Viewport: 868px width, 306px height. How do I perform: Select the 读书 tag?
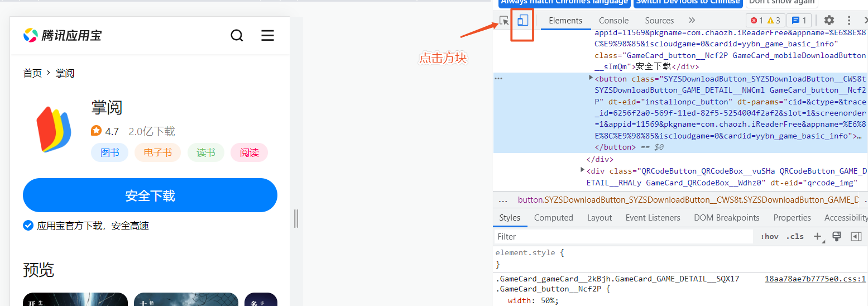point(205,152)
